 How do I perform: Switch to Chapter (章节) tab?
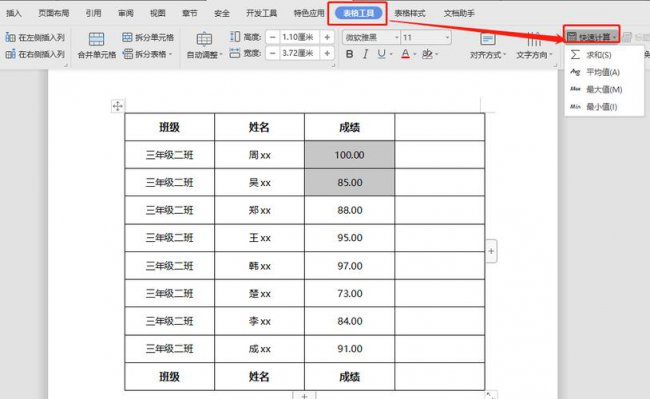(x=190, y=13)
